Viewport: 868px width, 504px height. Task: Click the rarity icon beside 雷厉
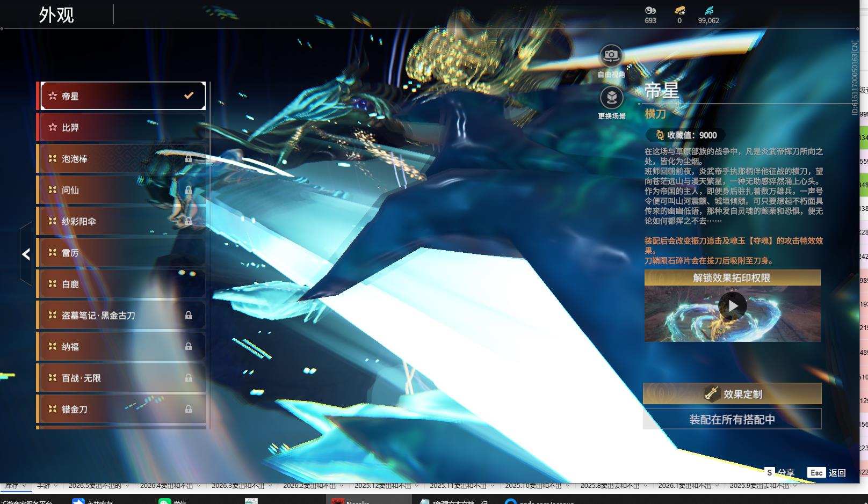[x=53, y=252]
